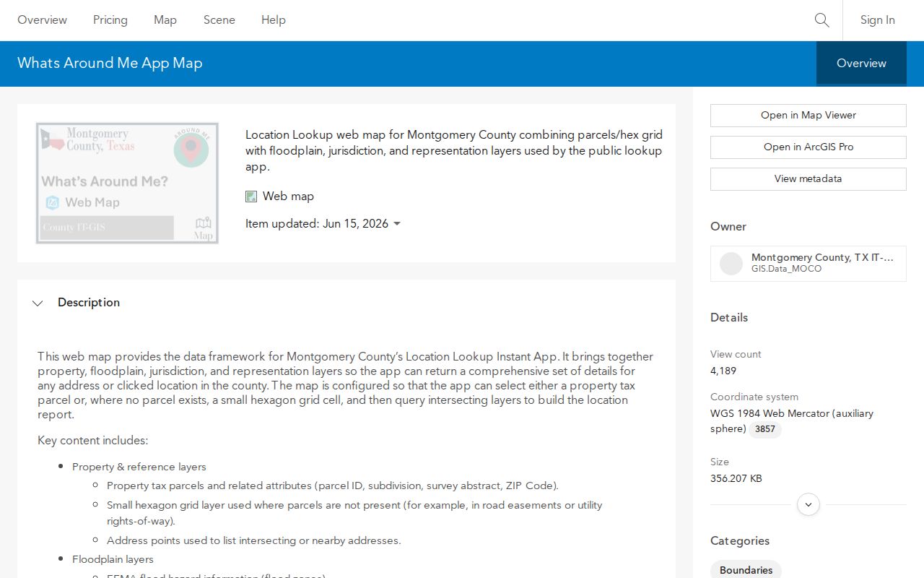The height and width of the screenshot is (578, 924).
Task: Click the Boundaries category tag
Action: (x=746, y=570)
